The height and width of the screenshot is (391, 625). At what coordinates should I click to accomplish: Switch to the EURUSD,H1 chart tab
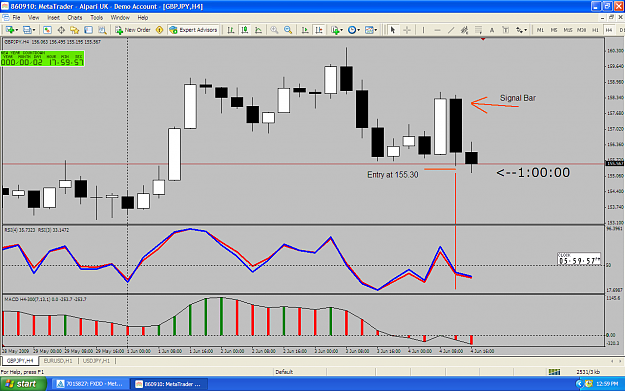point(58,361)
